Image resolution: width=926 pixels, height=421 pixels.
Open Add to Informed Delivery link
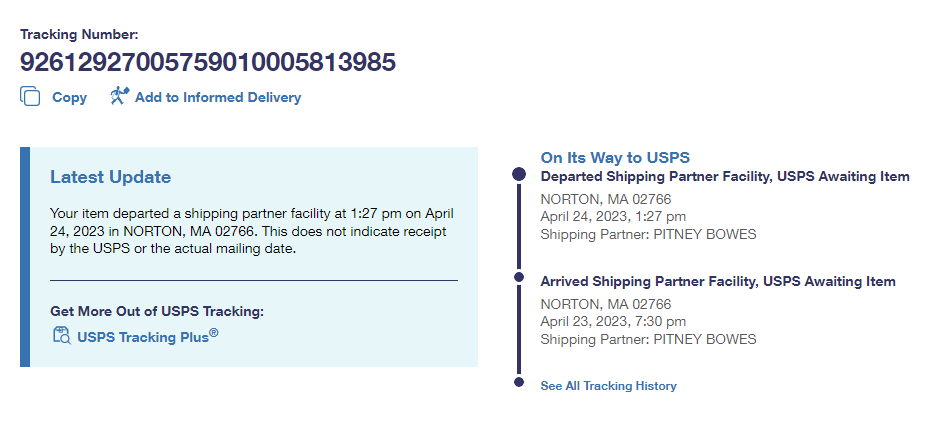coord(217,98)
